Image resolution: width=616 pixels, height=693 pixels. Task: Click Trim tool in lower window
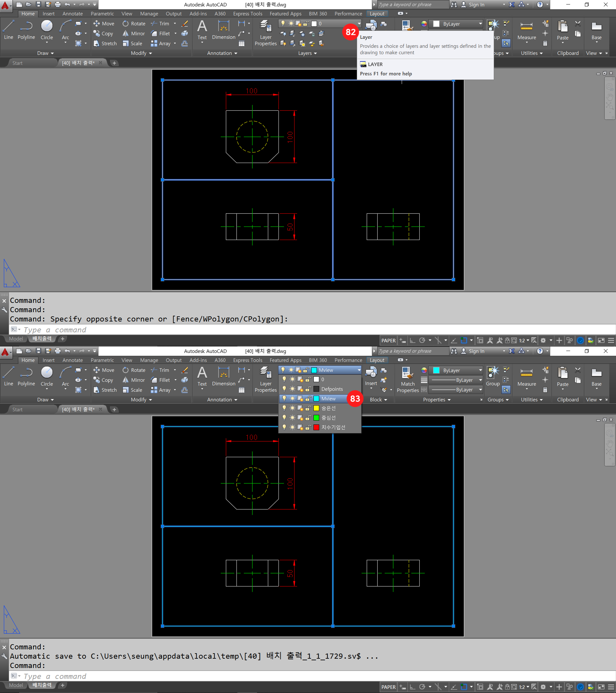(x=160, y=370)
